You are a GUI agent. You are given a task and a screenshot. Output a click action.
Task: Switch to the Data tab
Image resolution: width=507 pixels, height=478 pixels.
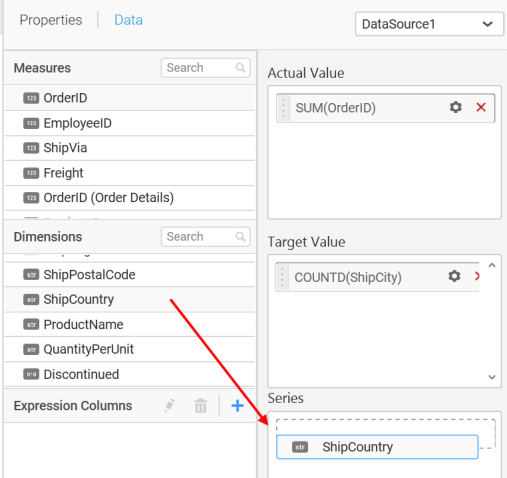[x=128, y=20]
